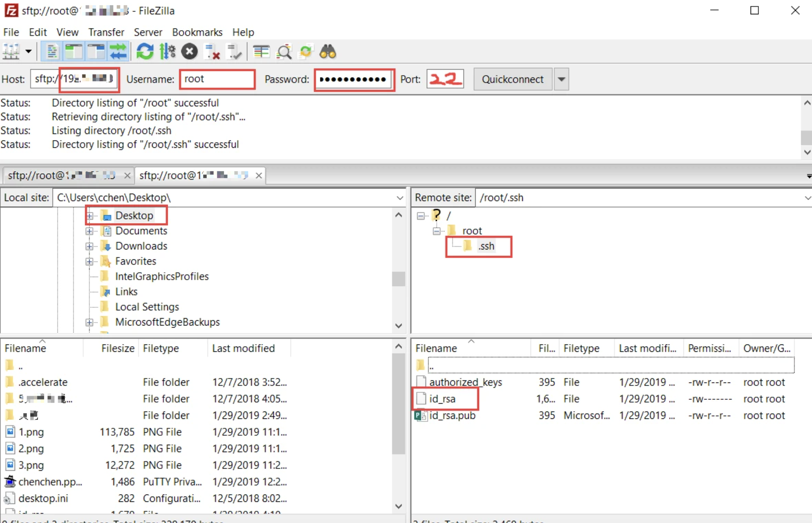Image resolution: width=812 pixels, height=523 pixels.
Task: Cancel the current operation
Action: click(x=189, y=52)
